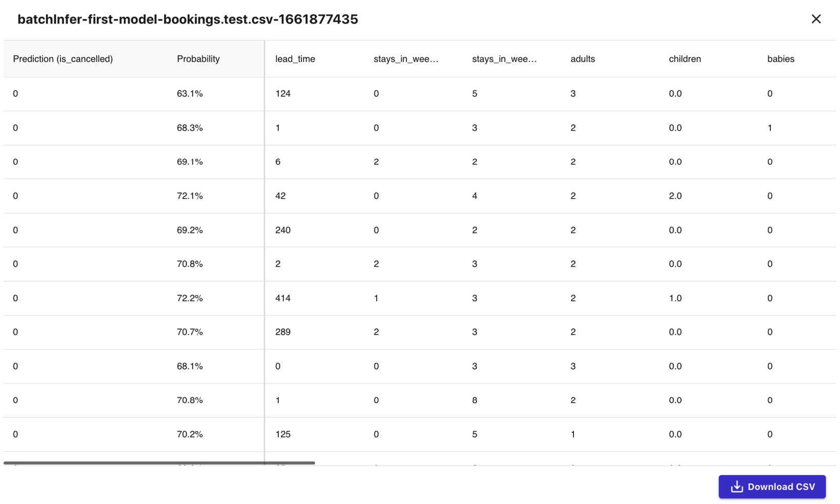This screenshot has width=840, height=504.
Task: Download CSV of the predictions
Action: [x=772, y=487]
